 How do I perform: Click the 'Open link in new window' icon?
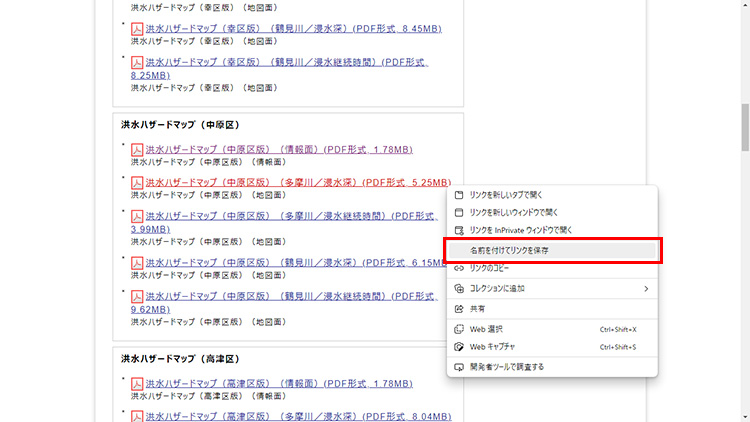tap(460, 212)
